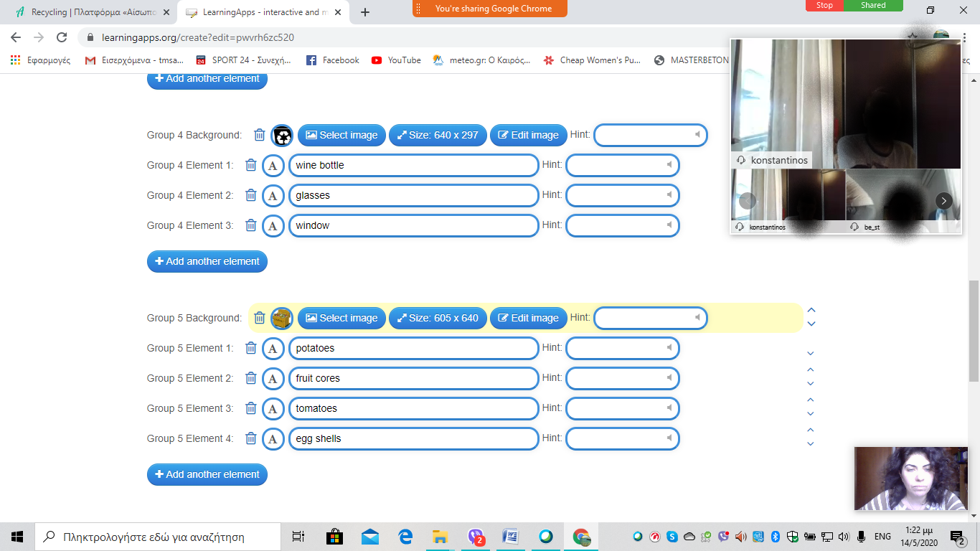This screenshot has height=551, width=980.
Task: Move fruit cores element down with chevron
Action: click(x=811, y=384)
